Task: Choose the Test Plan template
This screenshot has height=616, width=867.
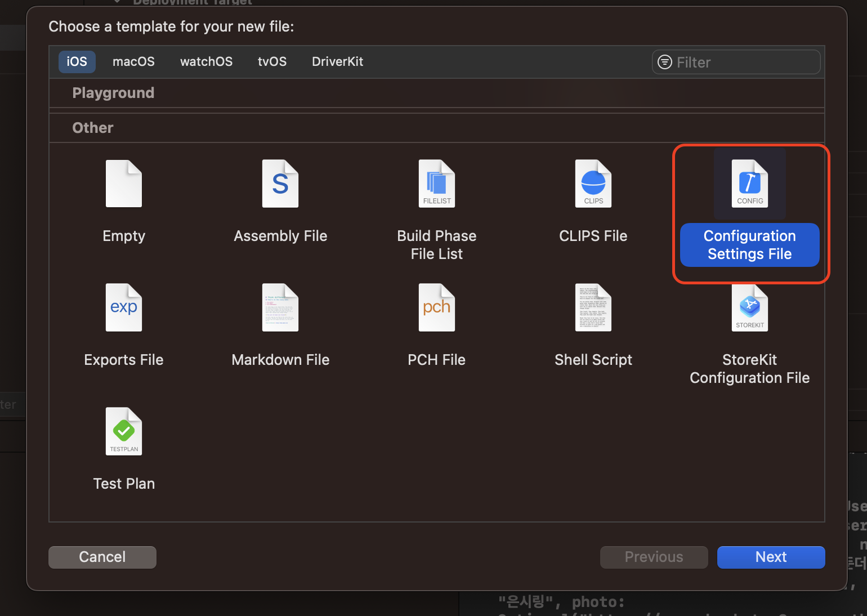Action: coord(124,450)
